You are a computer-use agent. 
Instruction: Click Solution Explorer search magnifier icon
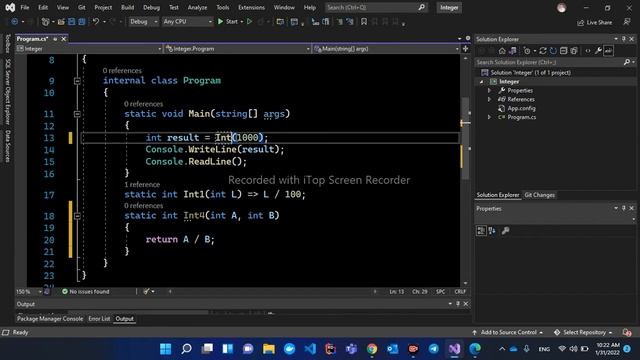627,62
